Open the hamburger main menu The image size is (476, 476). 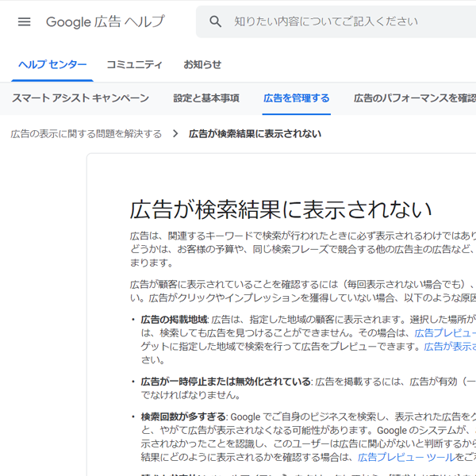tap(25, 21)
